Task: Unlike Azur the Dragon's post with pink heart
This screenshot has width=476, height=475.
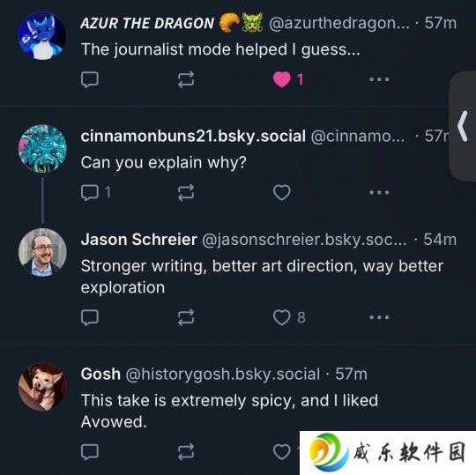Action: point(282,79)
